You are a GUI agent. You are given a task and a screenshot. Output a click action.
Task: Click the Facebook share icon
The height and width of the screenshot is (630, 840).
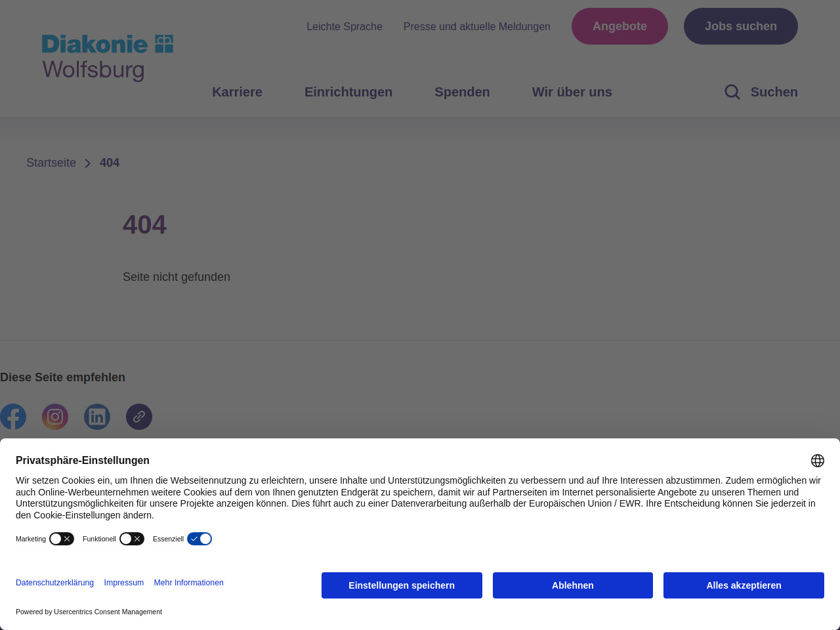click(x=13, y=417)
